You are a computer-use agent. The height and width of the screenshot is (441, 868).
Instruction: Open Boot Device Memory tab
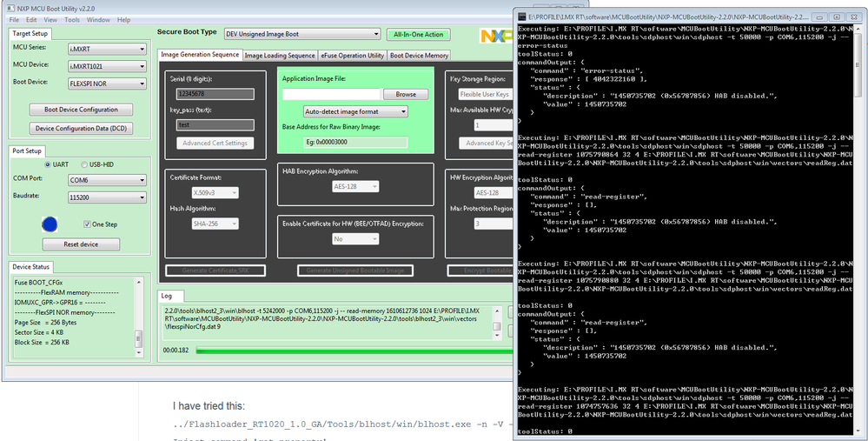coord(419,56)
